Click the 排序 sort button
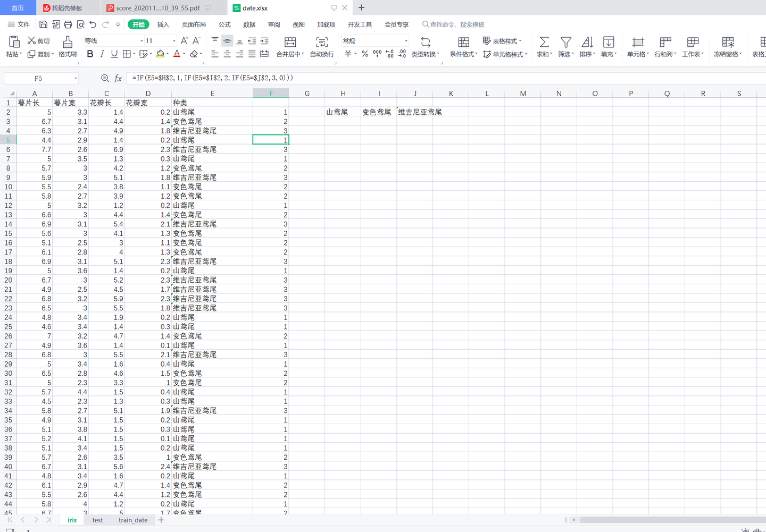 point(587,46)
